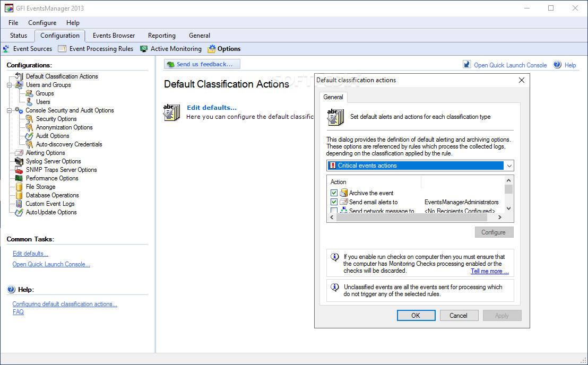Click the Syslog Server Options icon
Screen dimensions: 588x365
coord(19,161)
